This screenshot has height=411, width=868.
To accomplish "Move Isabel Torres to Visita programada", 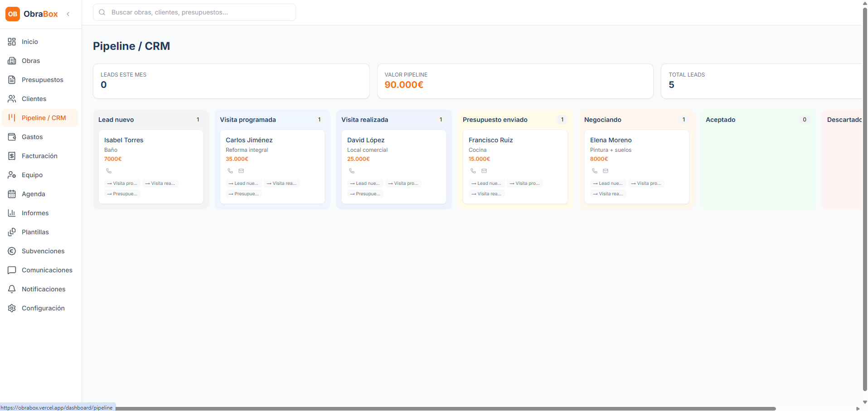I will (x=122, y=184).
